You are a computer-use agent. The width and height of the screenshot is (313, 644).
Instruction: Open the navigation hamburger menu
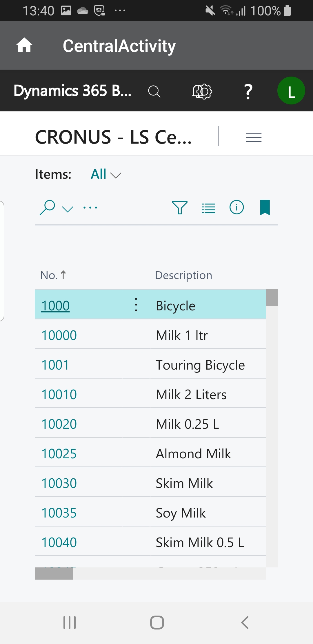pos(254,137)
